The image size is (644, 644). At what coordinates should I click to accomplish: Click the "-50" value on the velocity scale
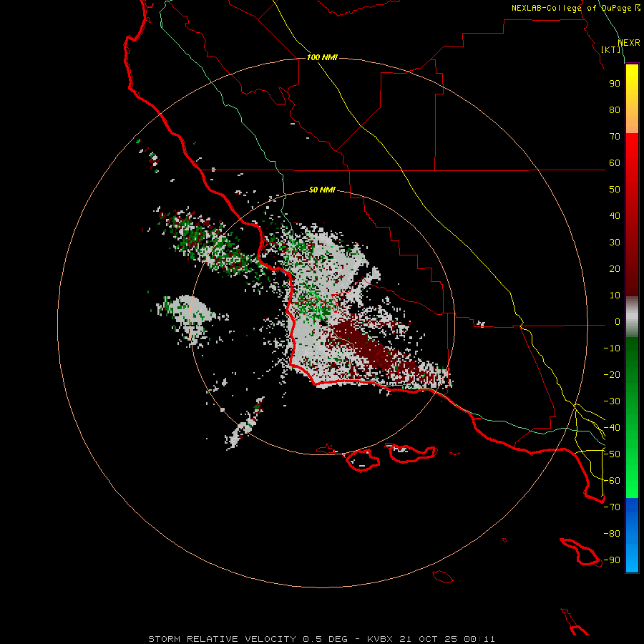click(612, 454)
